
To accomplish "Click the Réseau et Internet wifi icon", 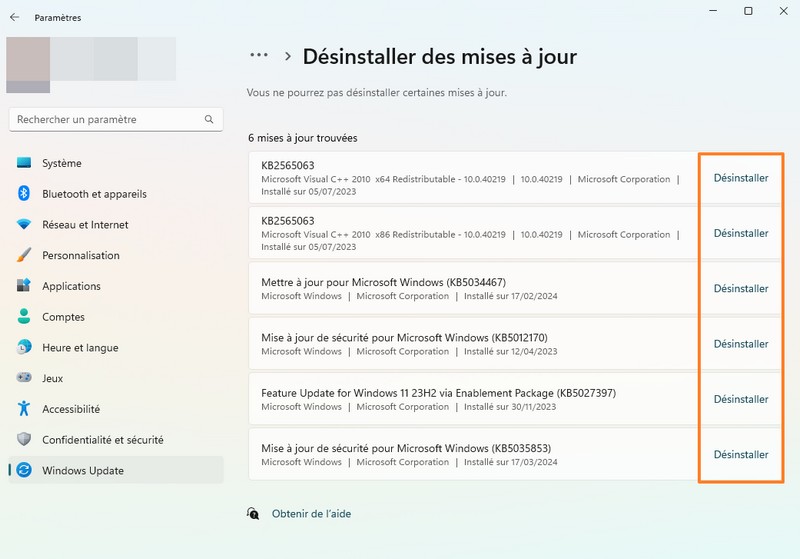I will (x=24, y=225).
